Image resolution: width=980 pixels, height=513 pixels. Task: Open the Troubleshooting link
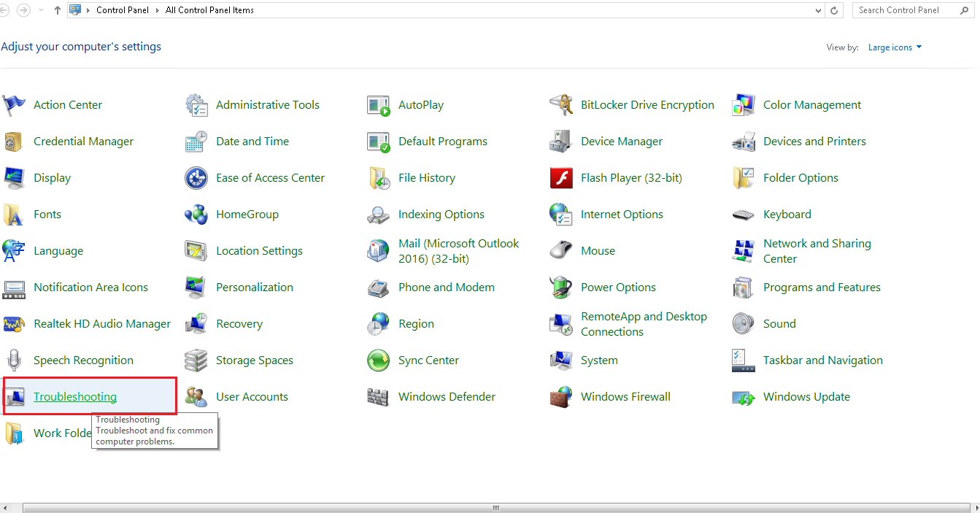click(75, 397)
